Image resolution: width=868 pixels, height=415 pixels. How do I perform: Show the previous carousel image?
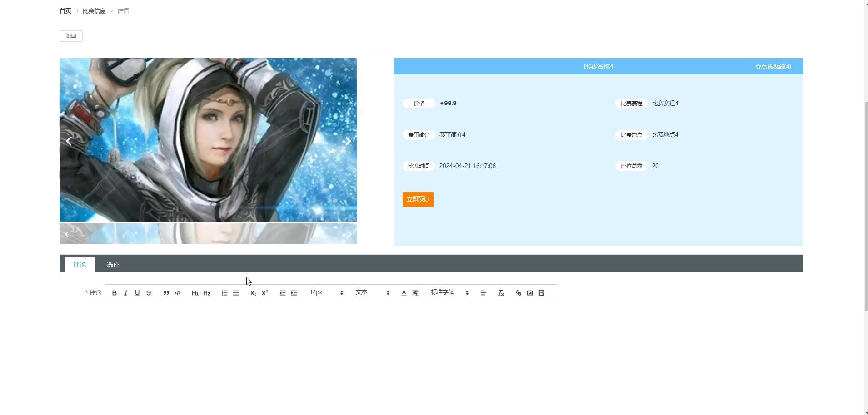69,141
